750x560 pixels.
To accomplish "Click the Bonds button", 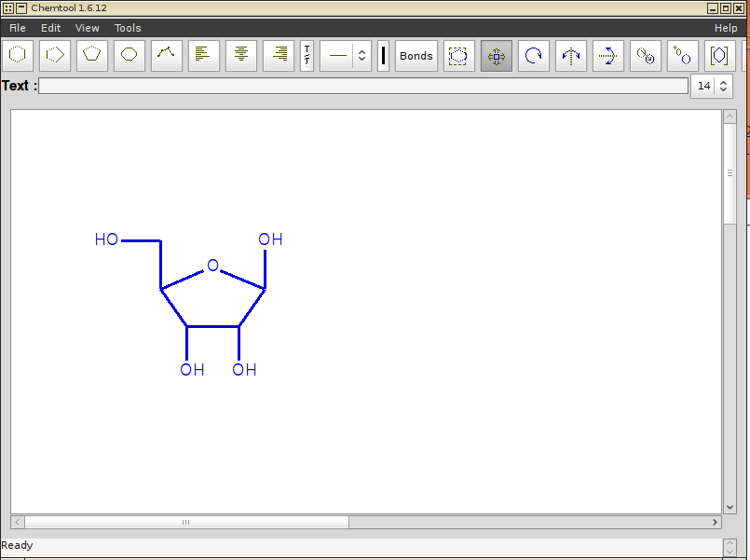I will point(416,56).
